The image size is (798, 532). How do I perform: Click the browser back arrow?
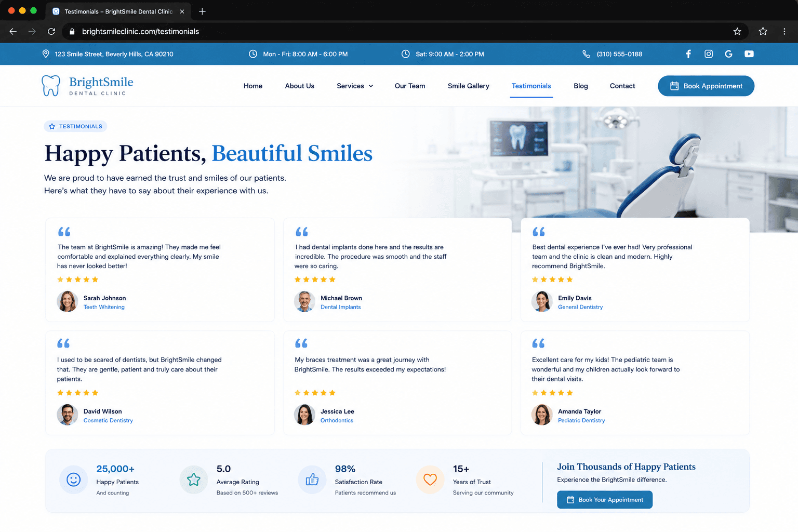[x=13, y=32]
